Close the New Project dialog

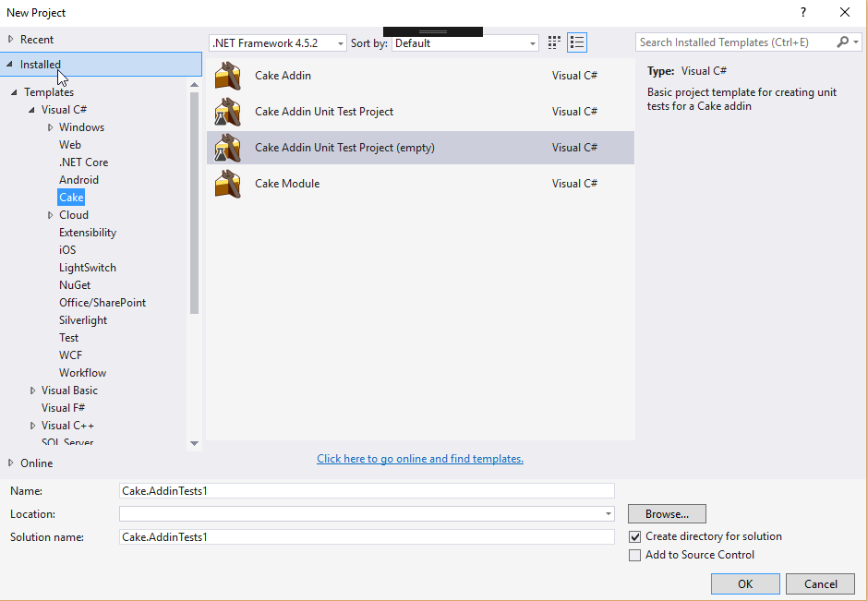coord(845,12)
